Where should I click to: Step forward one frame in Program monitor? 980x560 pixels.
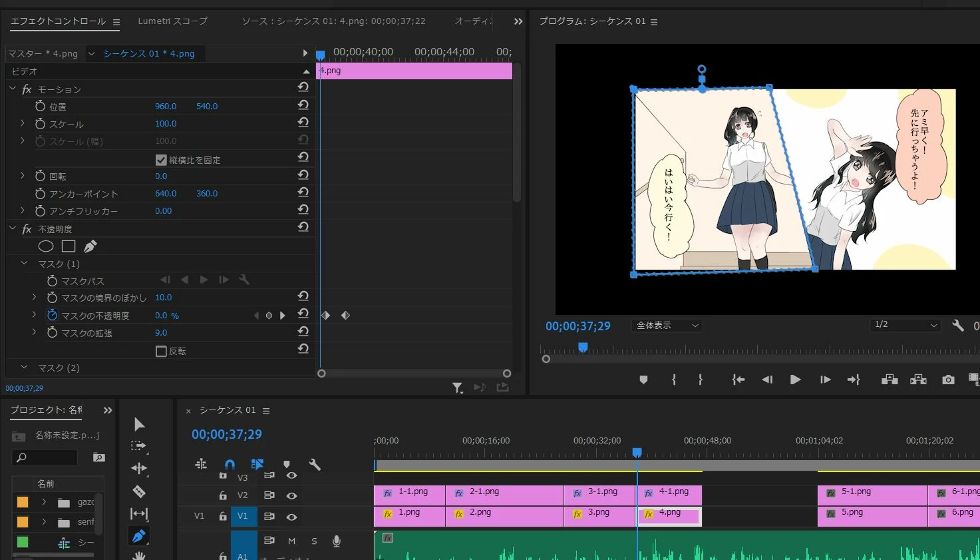825,380
